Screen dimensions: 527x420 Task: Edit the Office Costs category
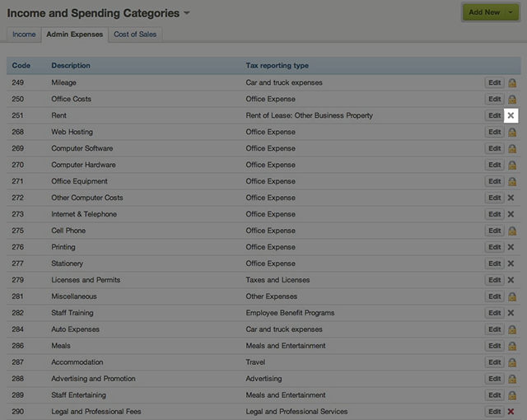tap(494, 99)
